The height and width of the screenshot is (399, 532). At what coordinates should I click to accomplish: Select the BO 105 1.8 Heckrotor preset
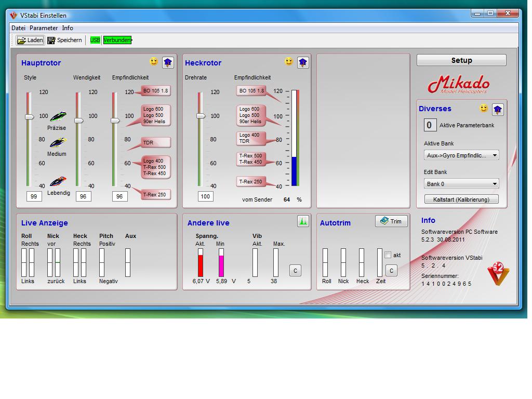coord(251,91)
